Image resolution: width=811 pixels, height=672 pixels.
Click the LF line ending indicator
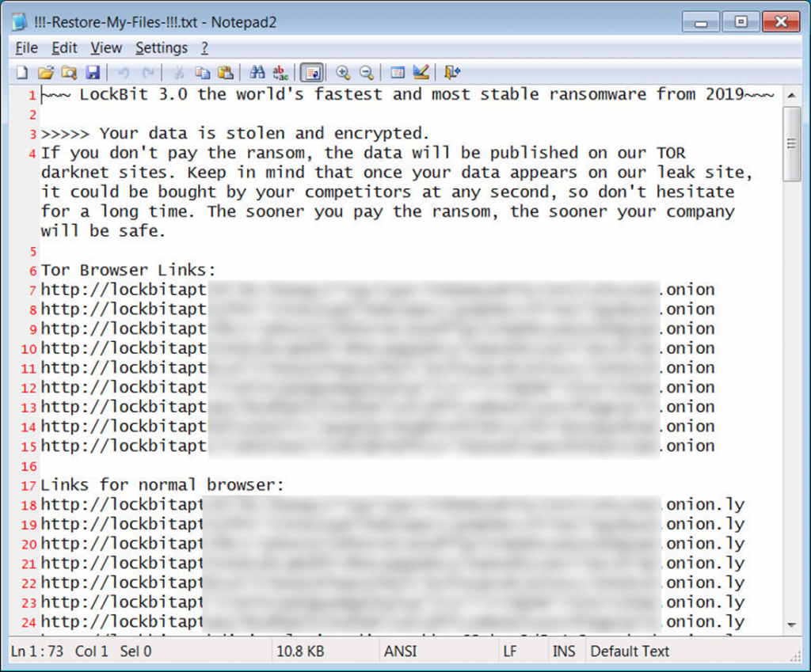coord(510,651)
